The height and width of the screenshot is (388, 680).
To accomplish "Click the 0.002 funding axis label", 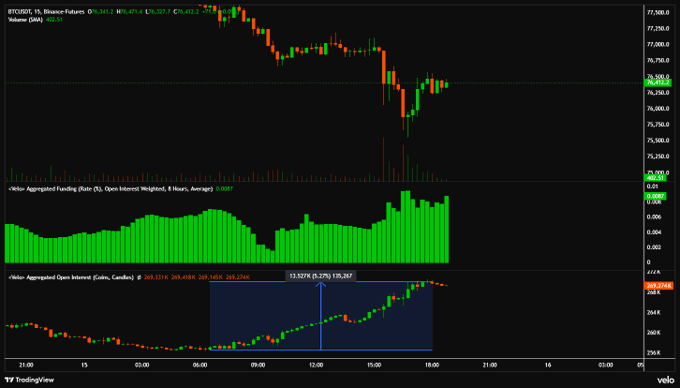I will (x=654, y=248).
